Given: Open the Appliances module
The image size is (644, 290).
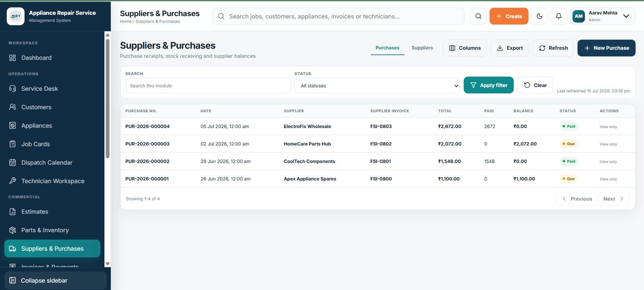Looking at the screenshot, I should (x=52, y=126).
